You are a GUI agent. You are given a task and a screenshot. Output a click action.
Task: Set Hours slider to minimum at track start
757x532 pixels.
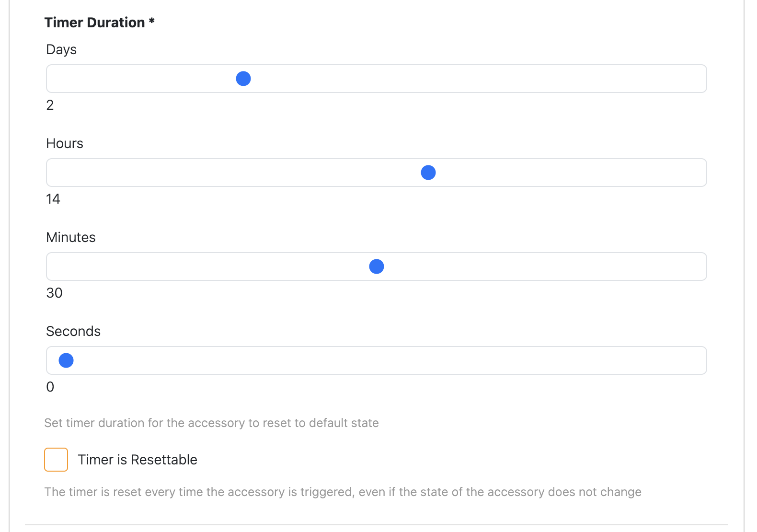[x=59, y=173]
